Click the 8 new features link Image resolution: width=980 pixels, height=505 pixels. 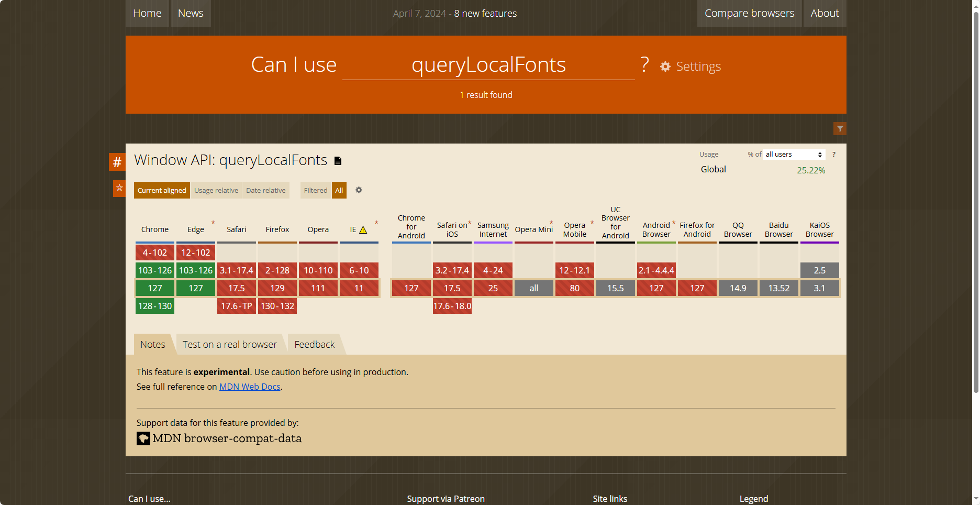[x=485, y=14]
